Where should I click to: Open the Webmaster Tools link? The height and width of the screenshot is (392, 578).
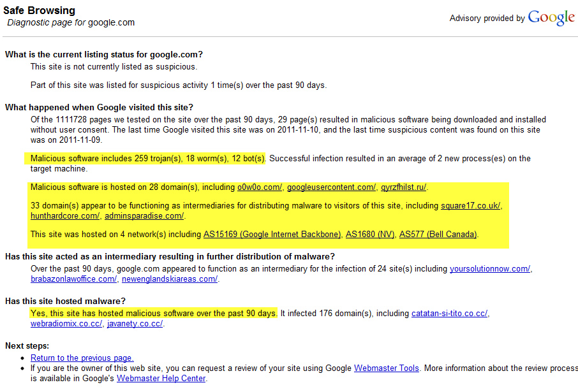[387, 368]
